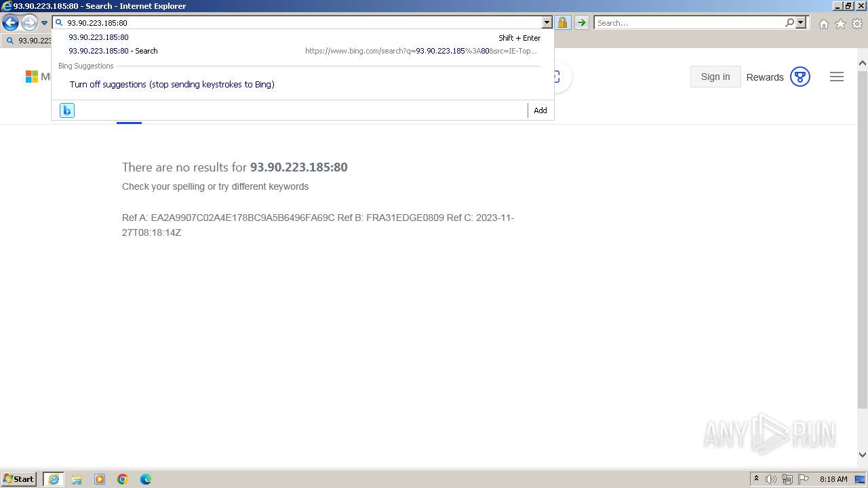This screenshot has height=488, width=868.
Task: Click the Forward navigation arrow
Action: [29, 23]
